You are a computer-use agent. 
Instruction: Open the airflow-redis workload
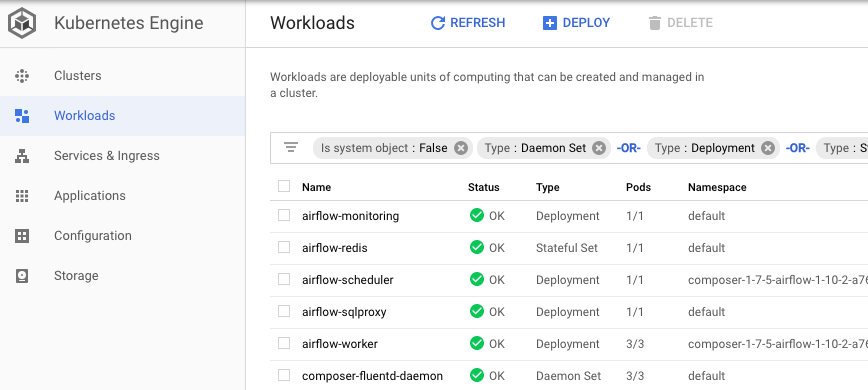(x=335, y=248)
